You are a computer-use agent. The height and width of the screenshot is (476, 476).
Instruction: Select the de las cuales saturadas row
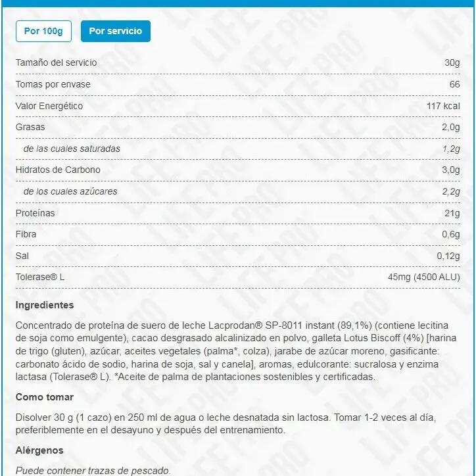[x=72, y=149]
